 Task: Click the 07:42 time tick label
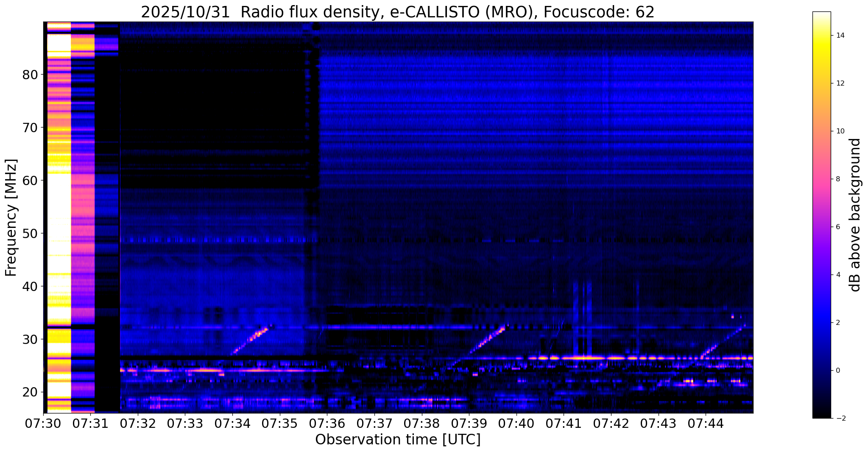[611, 424]
